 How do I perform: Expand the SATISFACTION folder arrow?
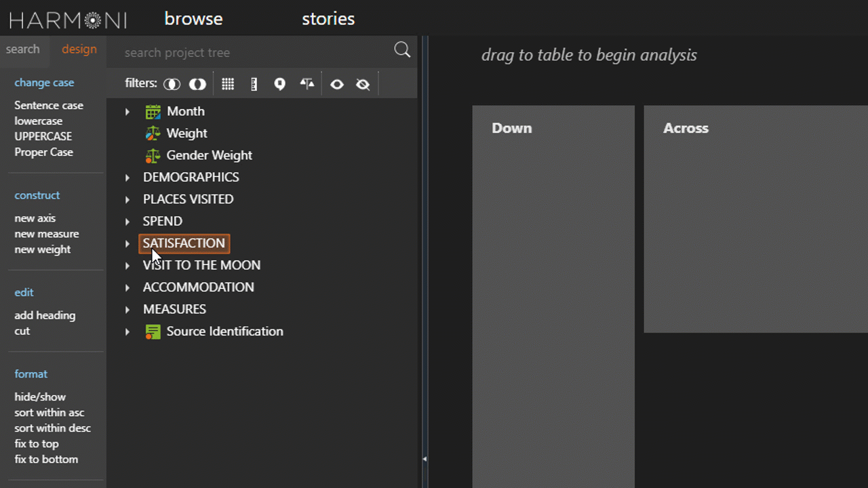coord(127,243)
